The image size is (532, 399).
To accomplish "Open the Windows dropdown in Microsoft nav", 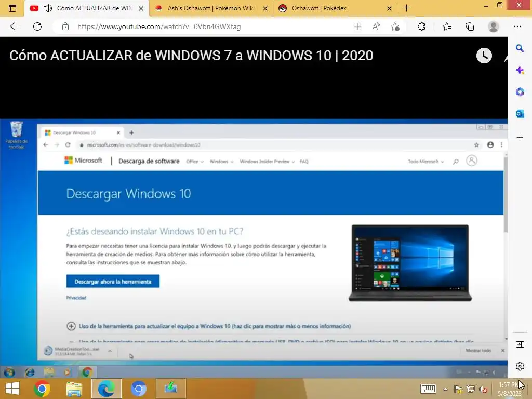I will 221,162.
